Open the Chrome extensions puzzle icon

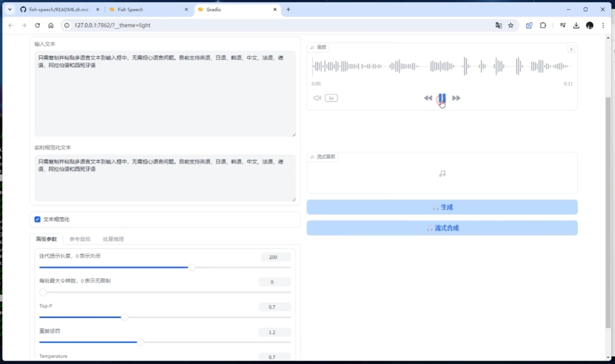(543, 26)
